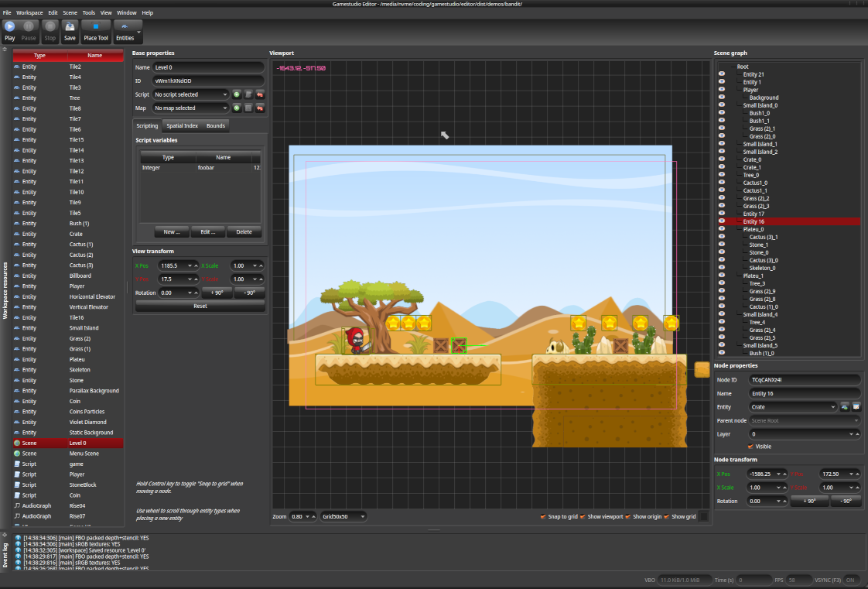Click the scene Name field showing Level 0
The height and width of the screenshot is (589, 868).
coord(207,67)
